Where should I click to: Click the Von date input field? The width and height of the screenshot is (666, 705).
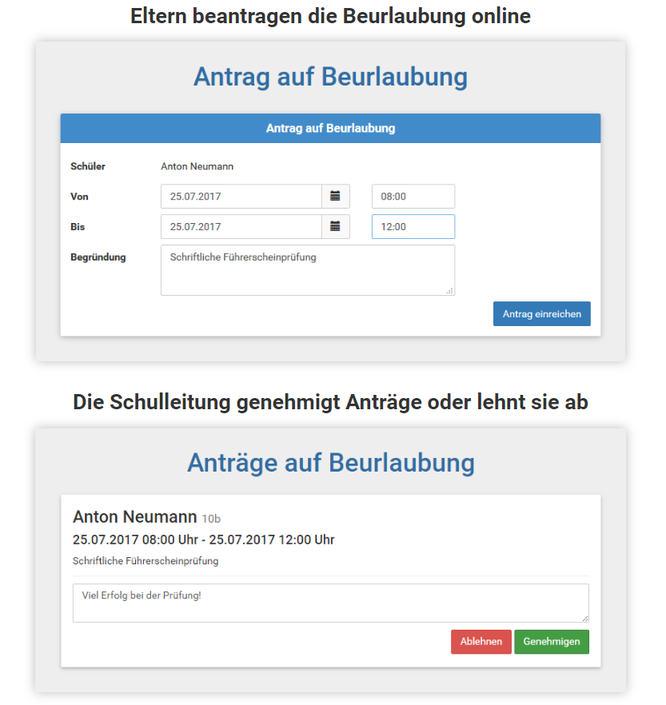click(241, 197)
